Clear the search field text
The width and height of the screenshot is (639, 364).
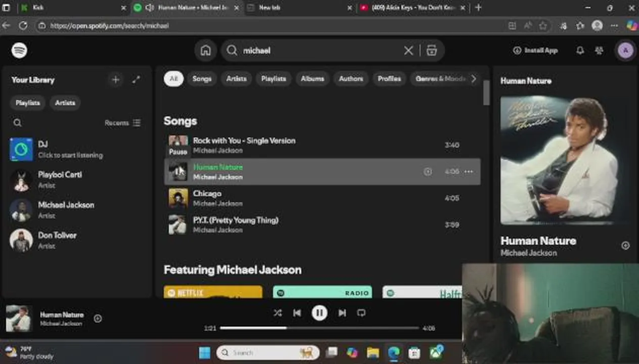pyautogui.click(x=408, y=50)
